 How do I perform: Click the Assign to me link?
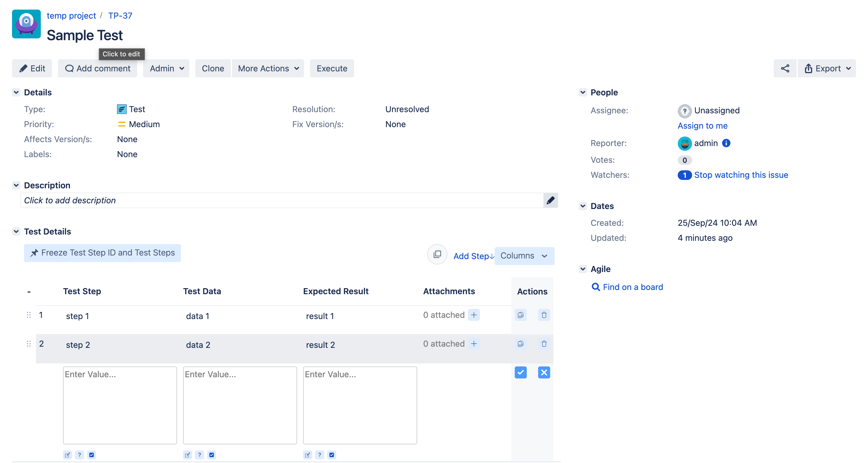pyautogui.click(x=702, y=126)
